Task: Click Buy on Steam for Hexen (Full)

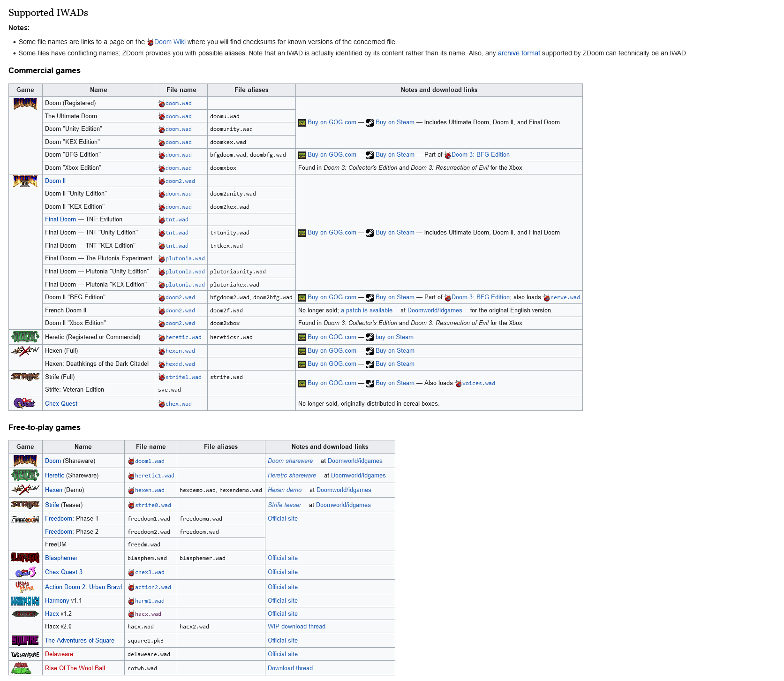Action: pyautogui.click(x=395, y=351)
